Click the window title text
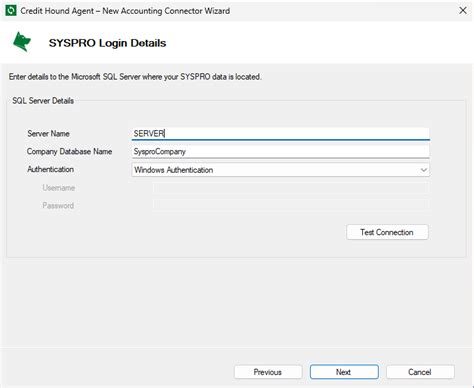Viewport: 474px width, 388px height. pos(125,11)
